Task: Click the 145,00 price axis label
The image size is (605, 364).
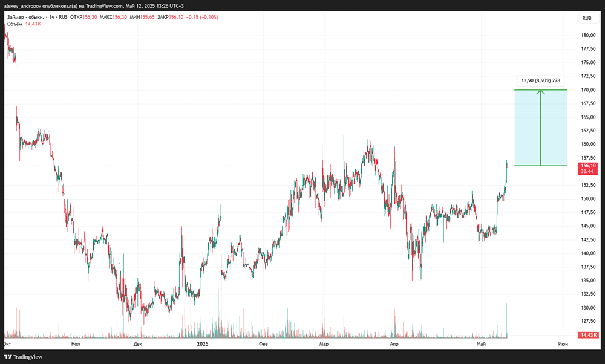Action: [588, 226]
